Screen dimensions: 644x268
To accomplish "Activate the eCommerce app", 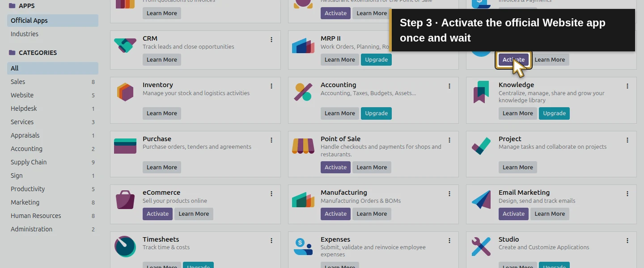I will 158,214.
